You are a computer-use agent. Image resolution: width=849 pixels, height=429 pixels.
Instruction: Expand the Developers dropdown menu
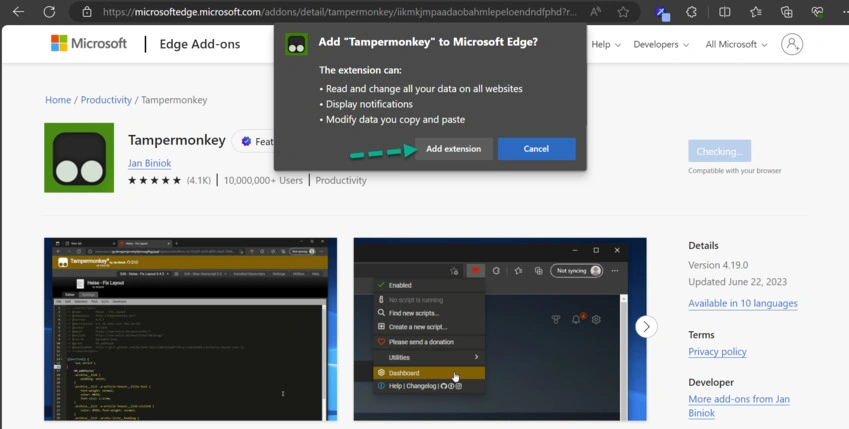click(661, 44)
